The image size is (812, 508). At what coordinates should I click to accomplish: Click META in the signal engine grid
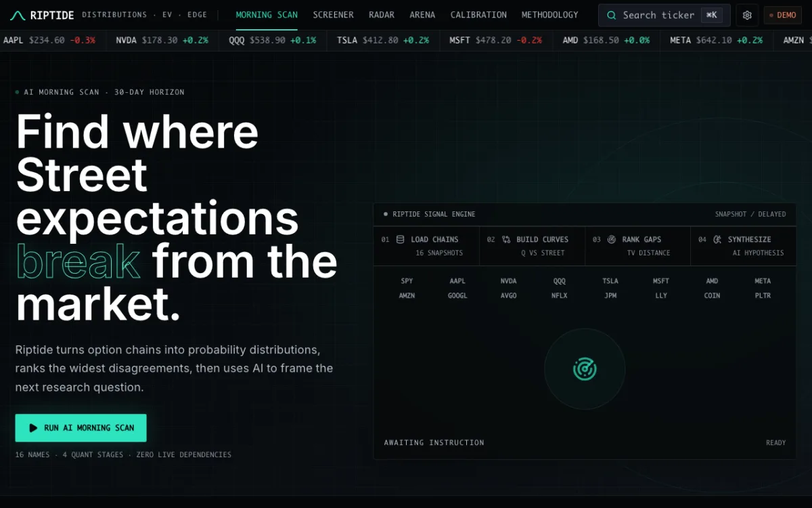click(763, 281)
